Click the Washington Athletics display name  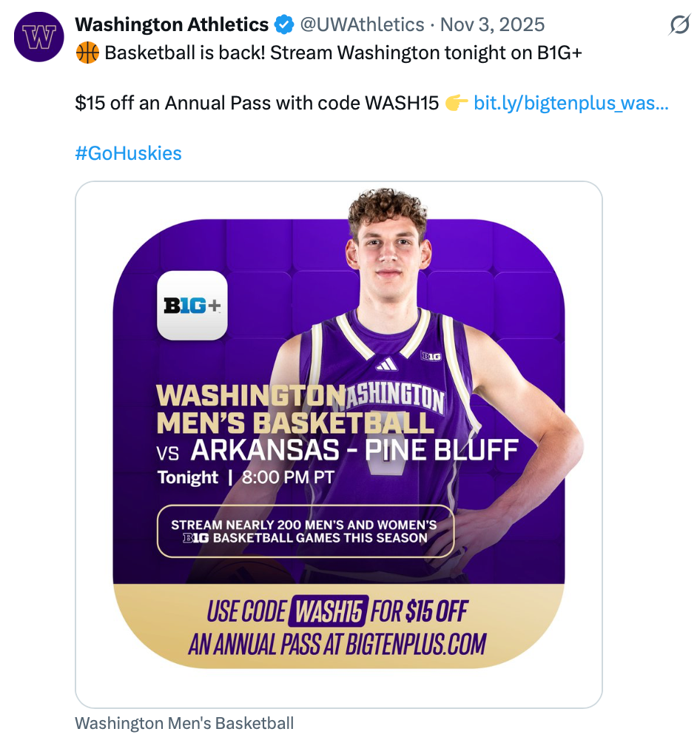(x=172, y=25)
